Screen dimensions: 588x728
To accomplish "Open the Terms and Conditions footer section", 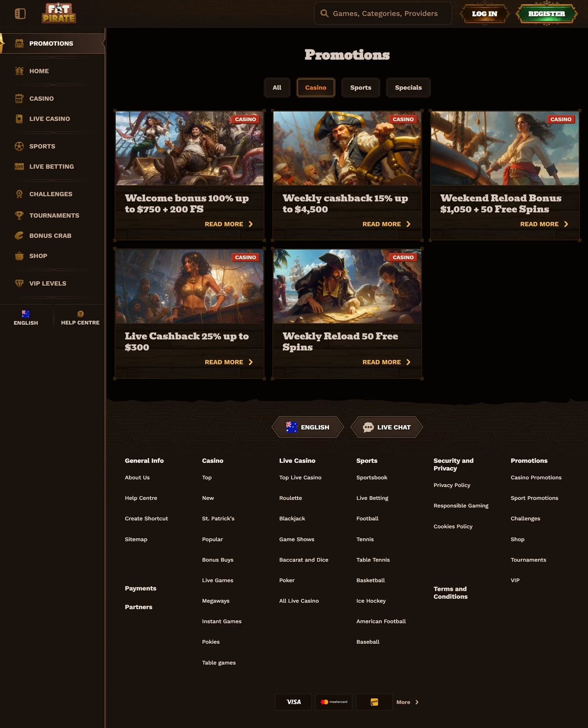I will pos(450,593).
